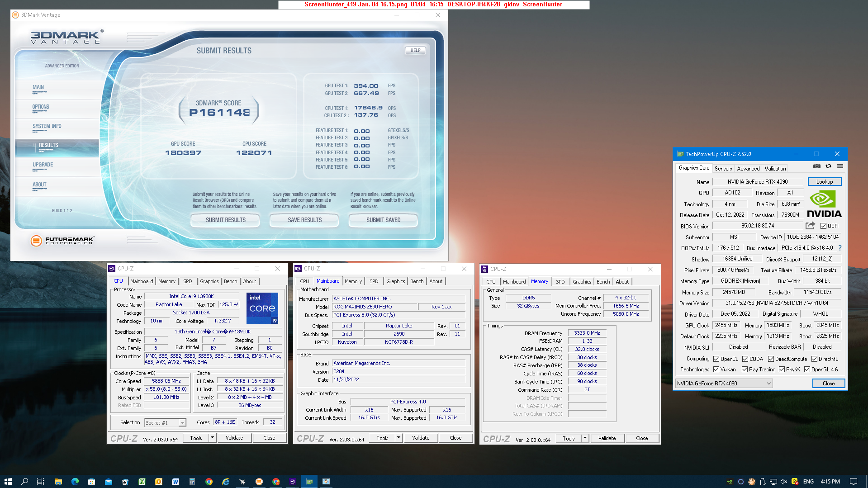Click the GPU-Z refresh icon
Viewport: 868px width, 488px height.
(828, 166)
